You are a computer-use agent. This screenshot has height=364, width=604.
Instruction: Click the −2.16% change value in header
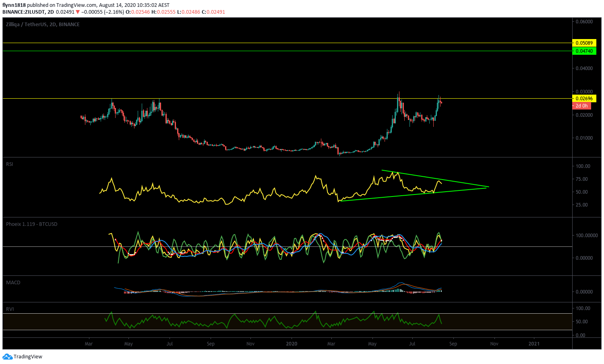pyautogui.click(x=114, y=12)
